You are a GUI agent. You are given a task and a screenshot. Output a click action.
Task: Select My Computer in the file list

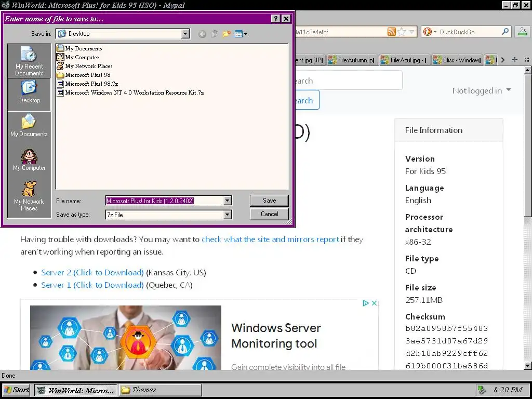click(78, 57)
